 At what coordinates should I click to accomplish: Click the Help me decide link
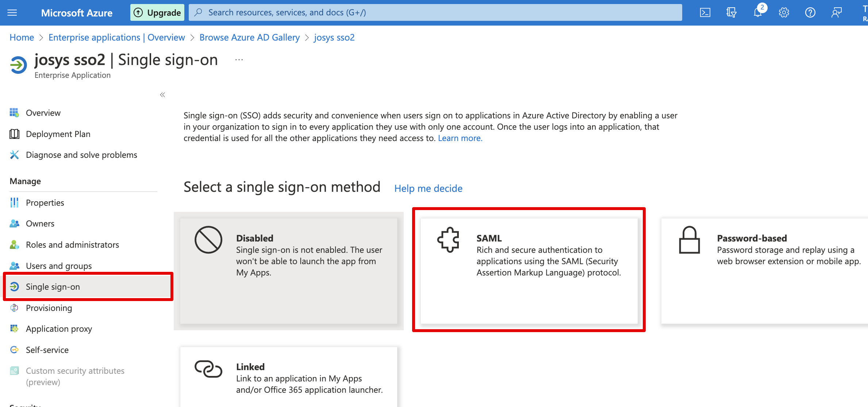tap(428, 189)
